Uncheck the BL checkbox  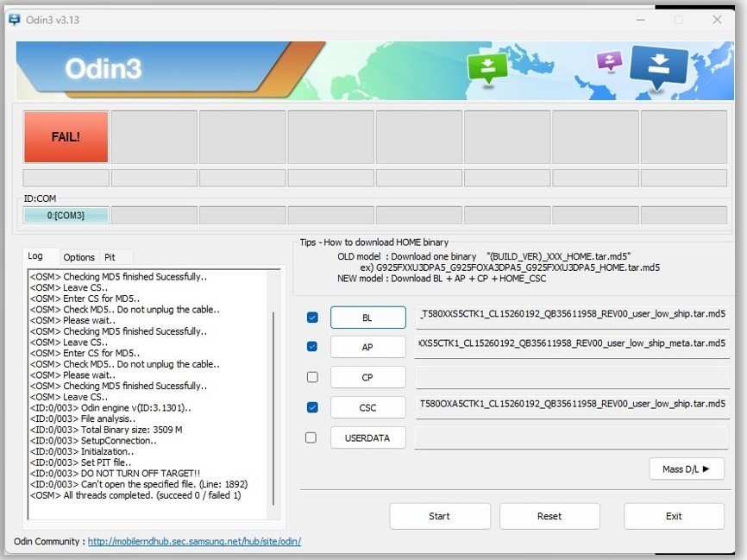point(312,318)
